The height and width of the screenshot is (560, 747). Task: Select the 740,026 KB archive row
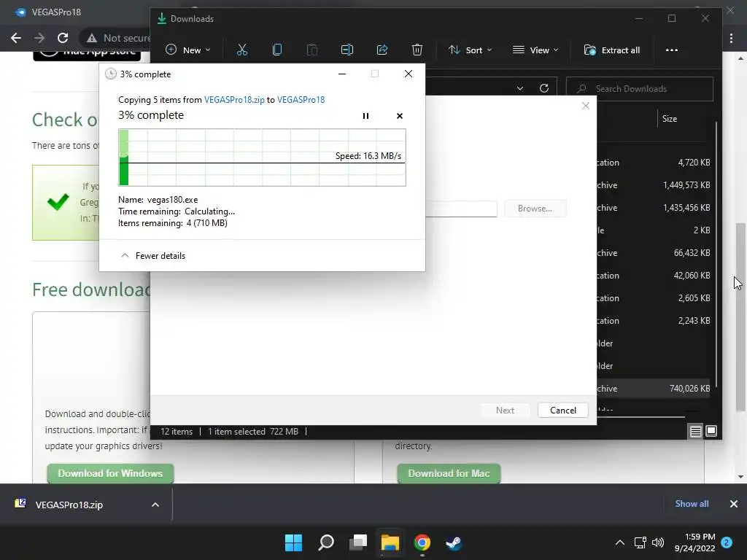pos(653,389)
